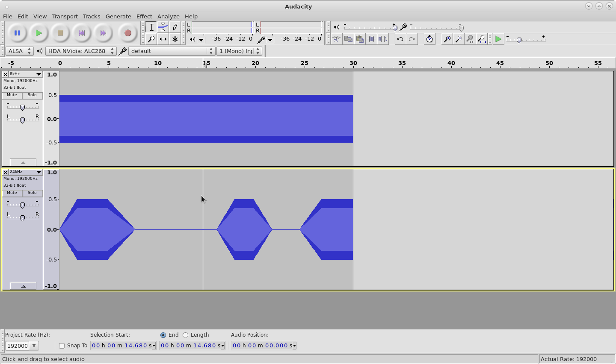Open the playback meter dropdown arrow
This screenshot has width=616, height=364.
[201, 40]
